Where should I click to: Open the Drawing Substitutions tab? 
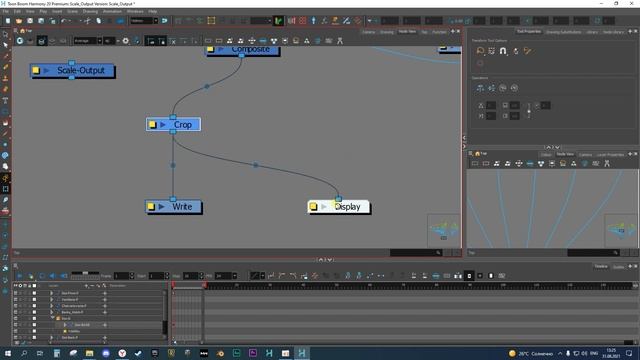tap(564, 32)
